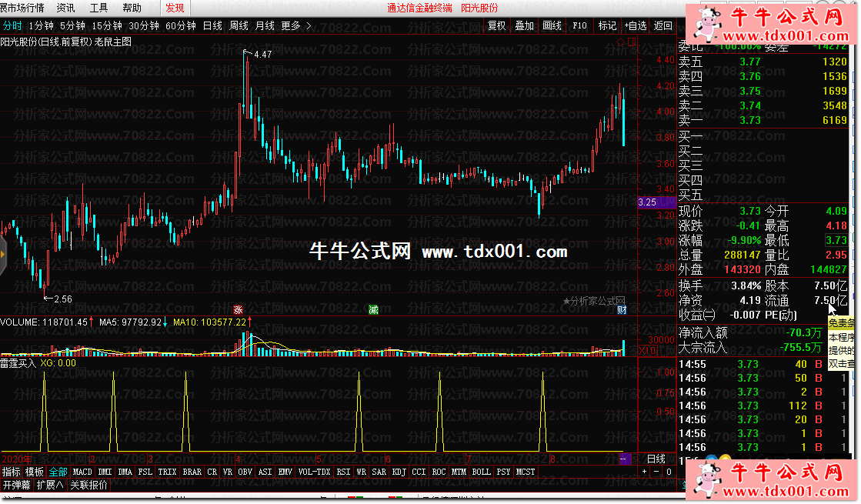Image resolution: width=861 pixels, height=504 pixels.
Task: Apply the PSY indicator
Action: (x=503, y=472)
